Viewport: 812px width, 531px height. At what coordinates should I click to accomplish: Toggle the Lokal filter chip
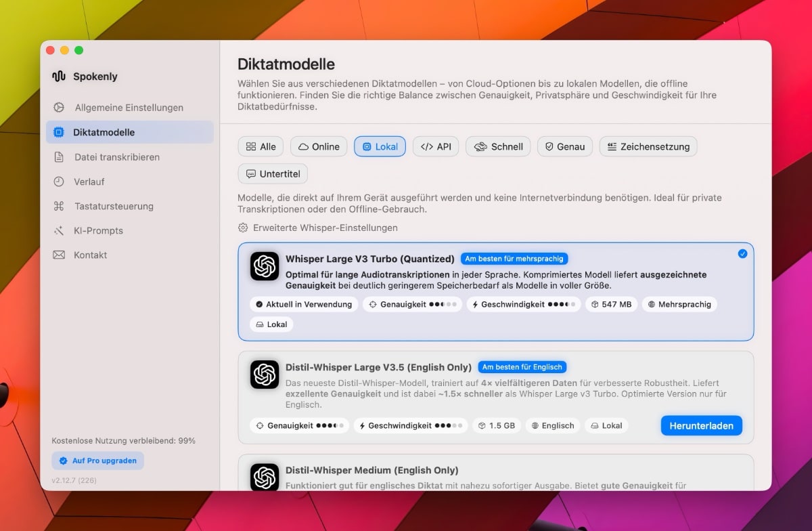[380, 147]
